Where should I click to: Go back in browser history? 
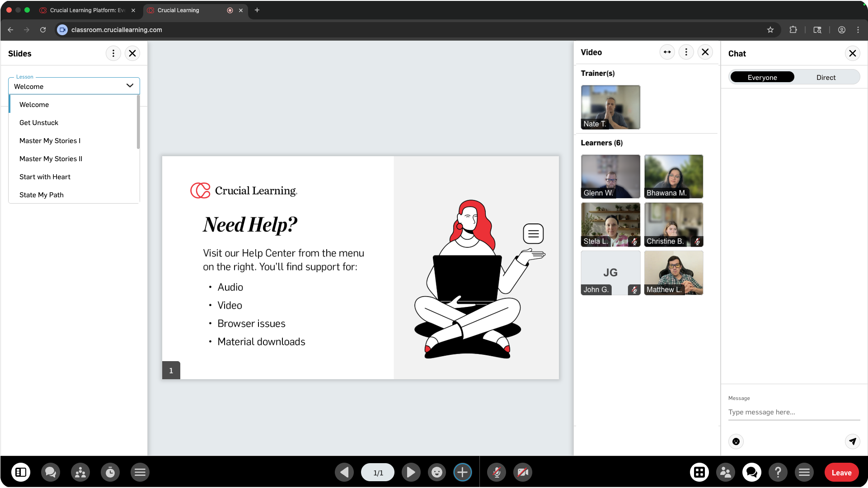click(x=10, y=30)
